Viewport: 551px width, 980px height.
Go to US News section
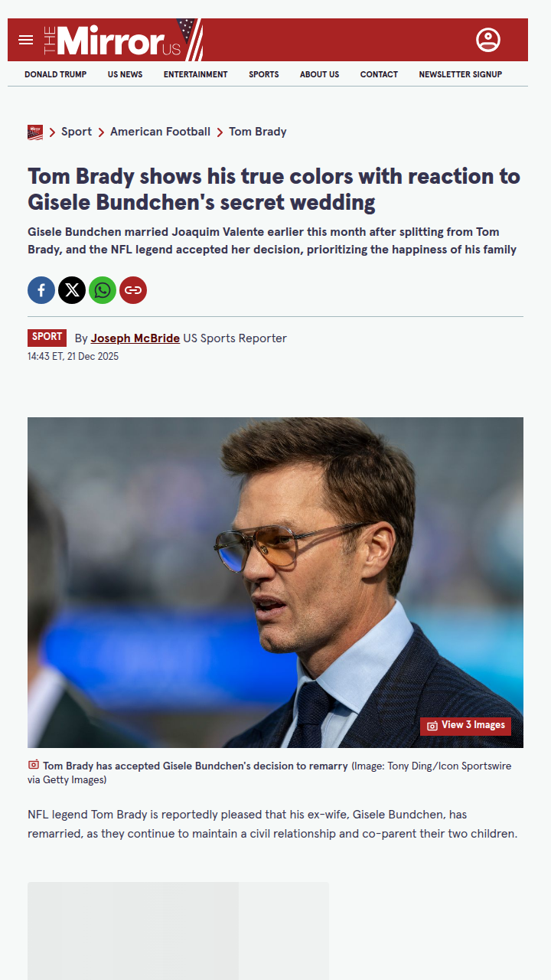(125, 74)
